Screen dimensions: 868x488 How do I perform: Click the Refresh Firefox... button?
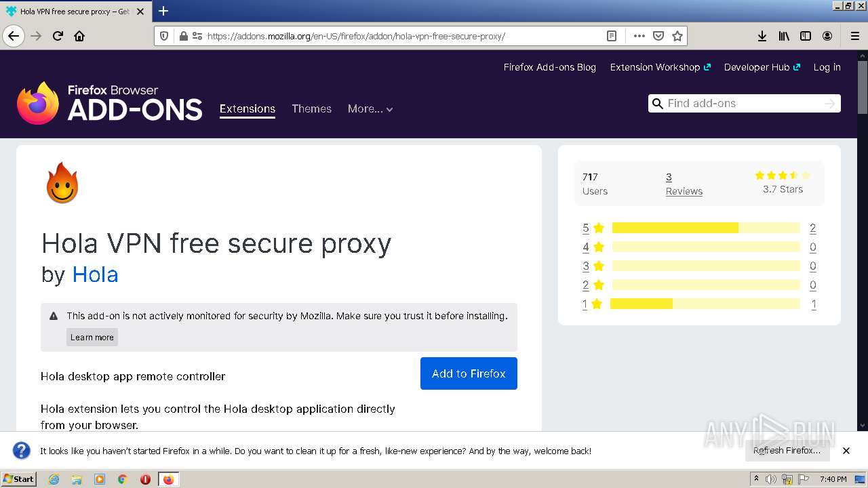tap(787, 451)
